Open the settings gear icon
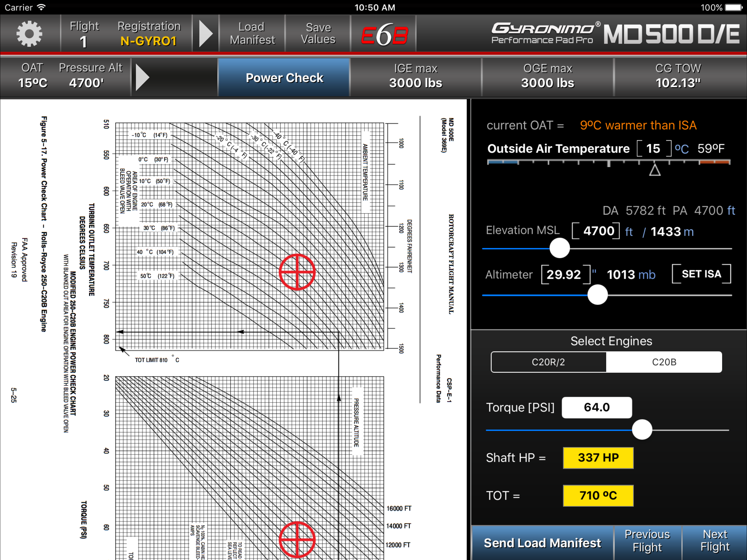747x560 pixels. (29, 33)
